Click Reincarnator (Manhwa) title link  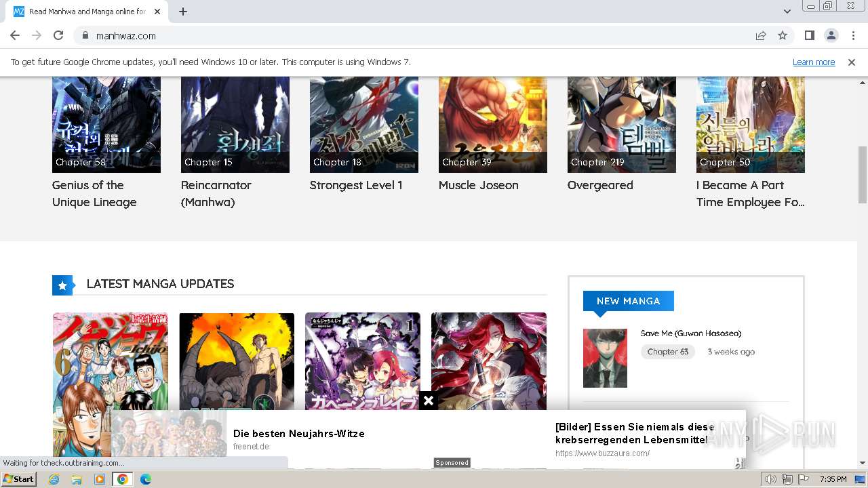[216, 193]
